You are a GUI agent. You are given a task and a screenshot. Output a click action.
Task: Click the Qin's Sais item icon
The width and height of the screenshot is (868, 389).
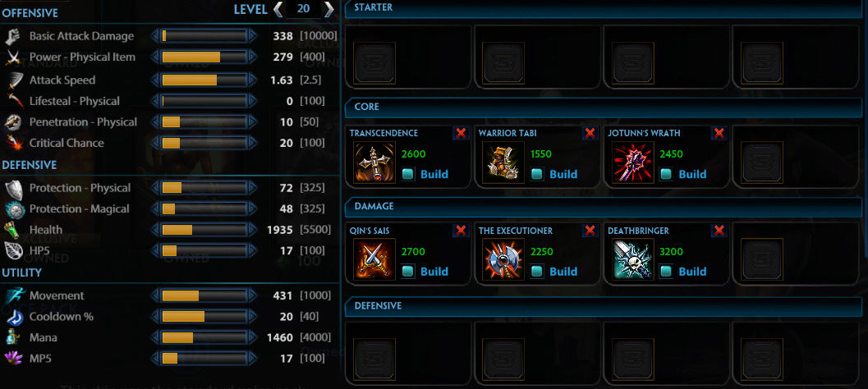pos(374,259)
